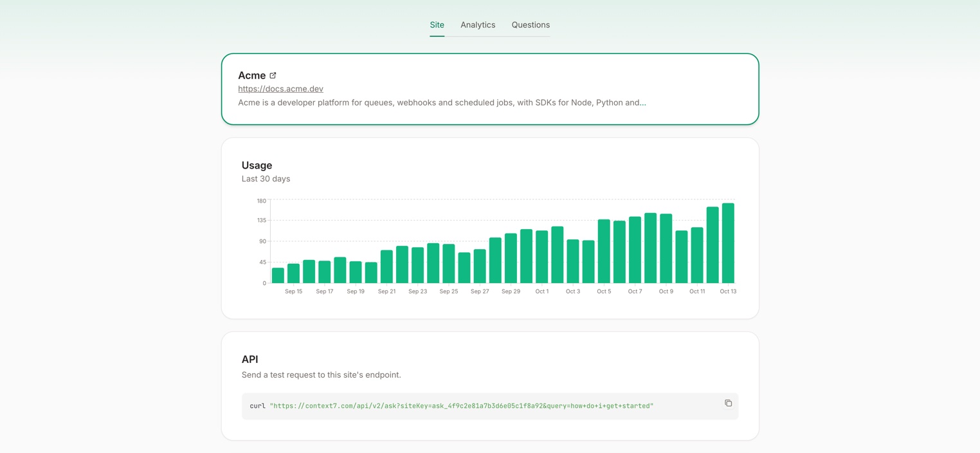The height and width of the screenshot is (453, 980).
Task: Click the Oct 1 axis label
Action: pyautogui.click(x=542, y=291)
